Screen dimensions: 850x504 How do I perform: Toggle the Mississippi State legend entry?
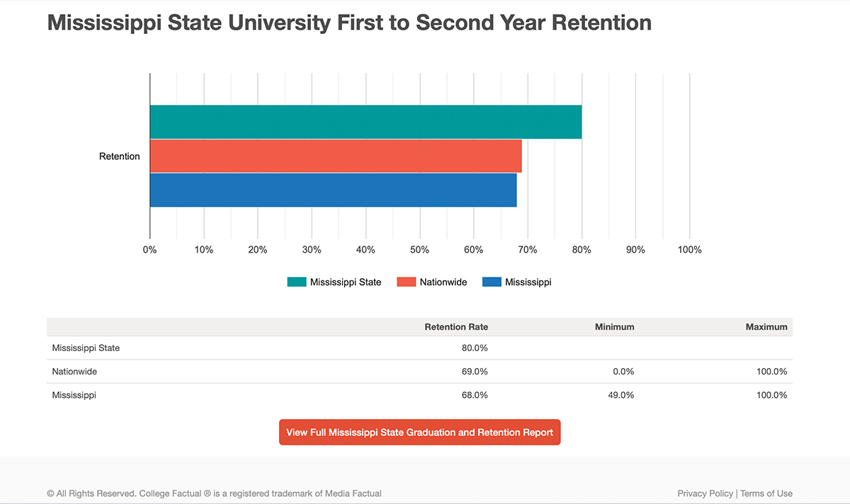tap(334, 282)
